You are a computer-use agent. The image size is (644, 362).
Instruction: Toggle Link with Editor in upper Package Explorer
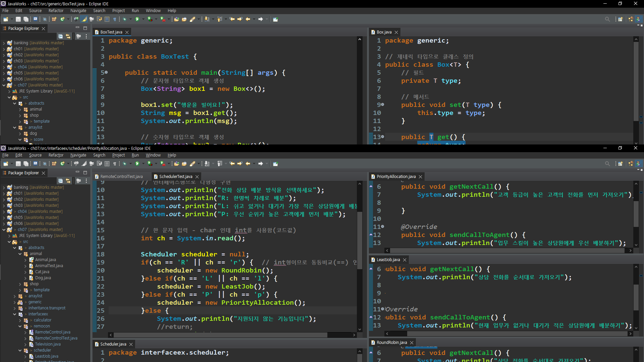[x=68, y=36]
